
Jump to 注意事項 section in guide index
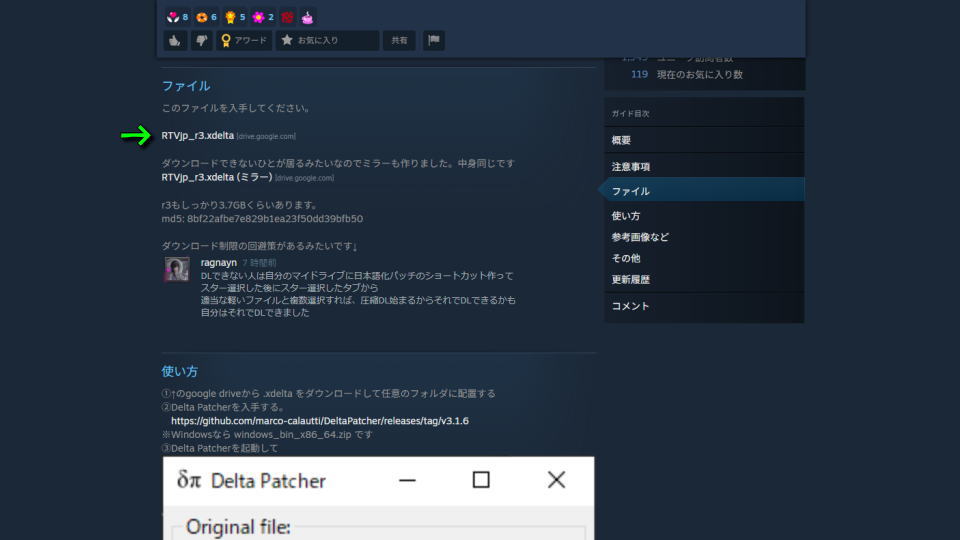[630, 167]
